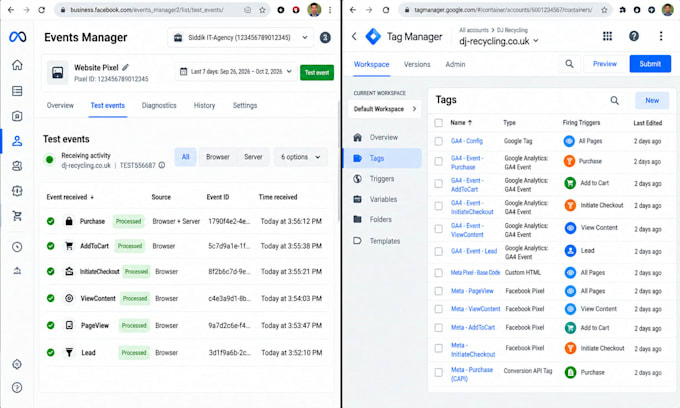Image resolution: width=680 pixels, height=408 pixels.
Task: Open Templates in the Tag Manager sidebar
Action: tap(385, 241)
